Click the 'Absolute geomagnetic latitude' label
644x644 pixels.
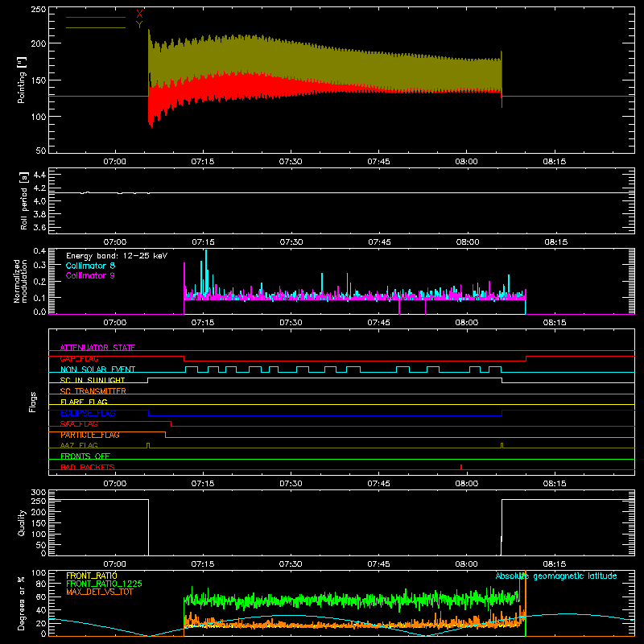click(556, 576)
